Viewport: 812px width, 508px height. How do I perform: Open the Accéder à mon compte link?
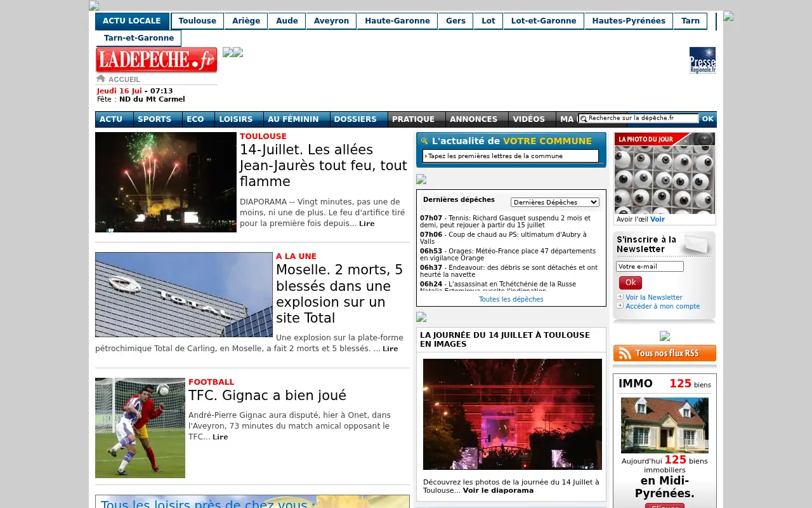coord(663,306)
